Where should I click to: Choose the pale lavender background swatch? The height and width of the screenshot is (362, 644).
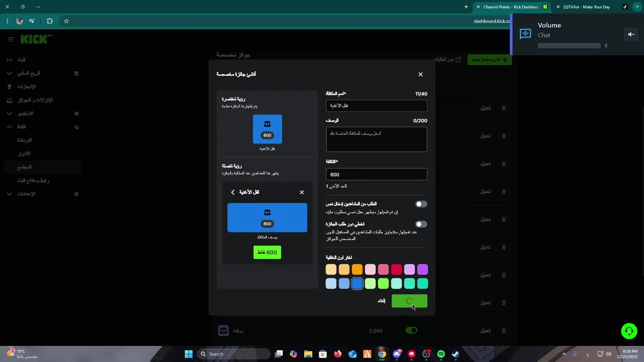(410, 269)
